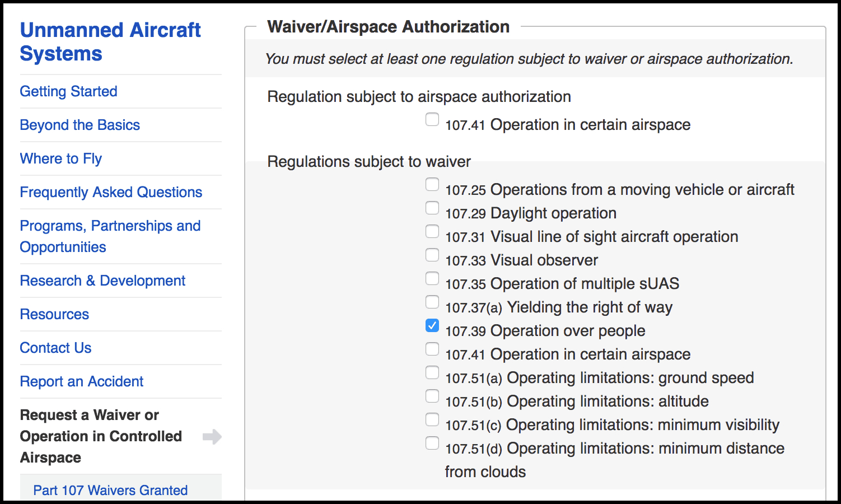Enable 107.29 Daylight operation checkbox
Viewport: 841px width, 504px height.
pos(432,208)
